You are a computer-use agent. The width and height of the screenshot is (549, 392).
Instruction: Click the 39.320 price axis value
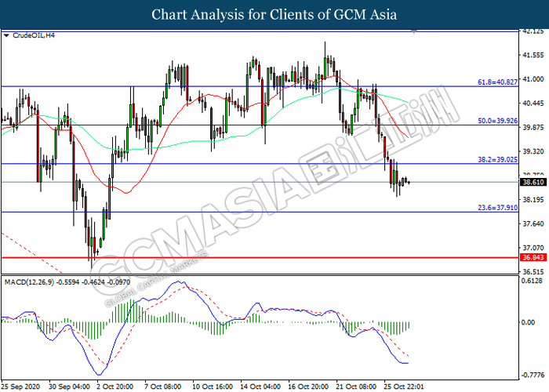pos(533,151)
